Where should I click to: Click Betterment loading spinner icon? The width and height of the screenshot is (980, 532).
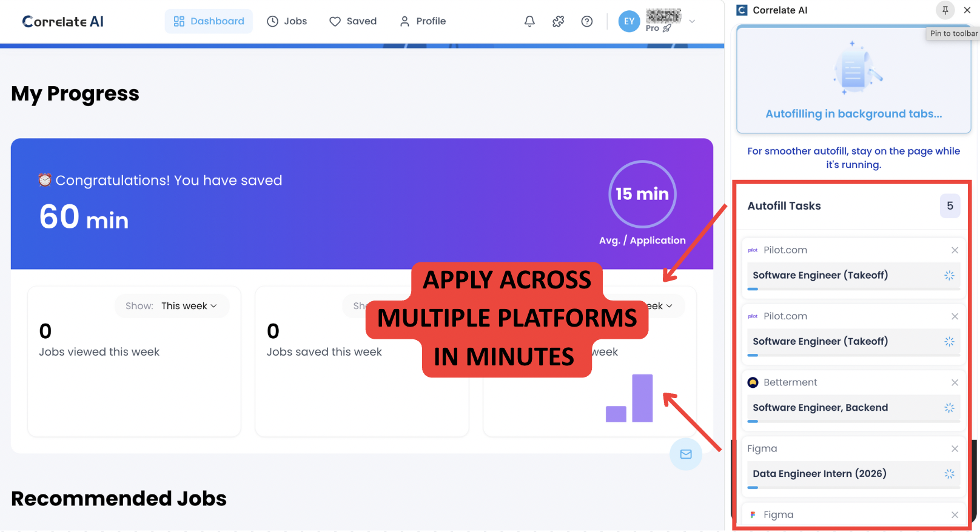coord(949,408)
